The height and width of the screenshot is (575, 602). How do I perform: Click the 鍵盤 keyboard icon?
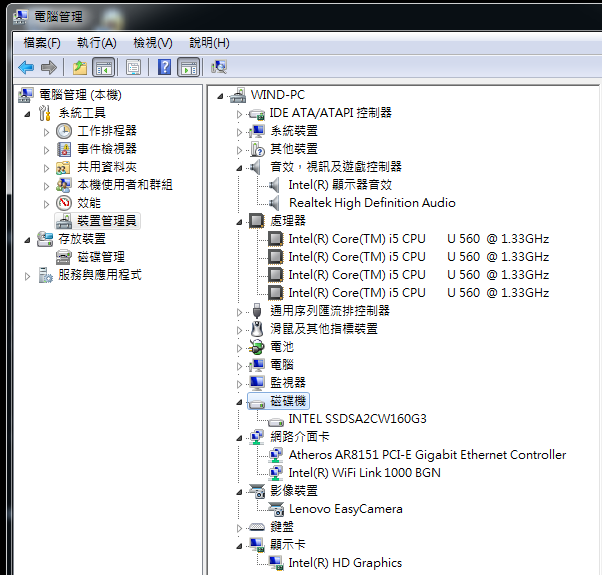256,527
